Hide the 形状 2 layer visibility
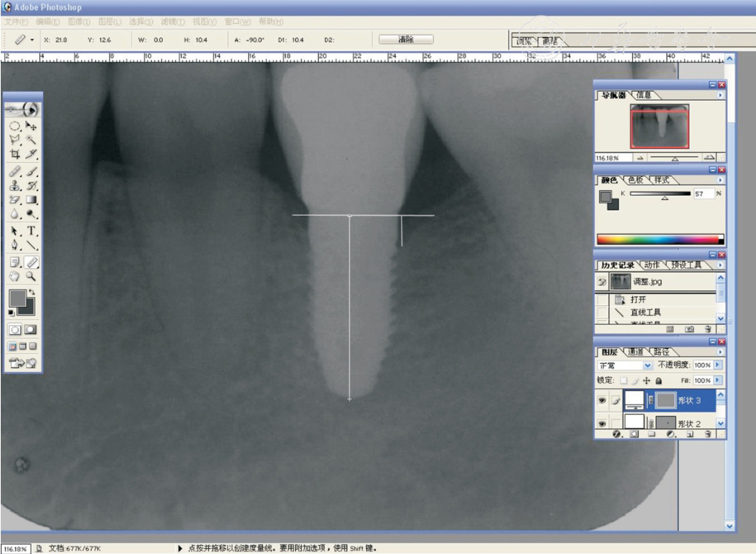Image resolution: width=756 pixels, height=554 pixels. tap(602, 424)
